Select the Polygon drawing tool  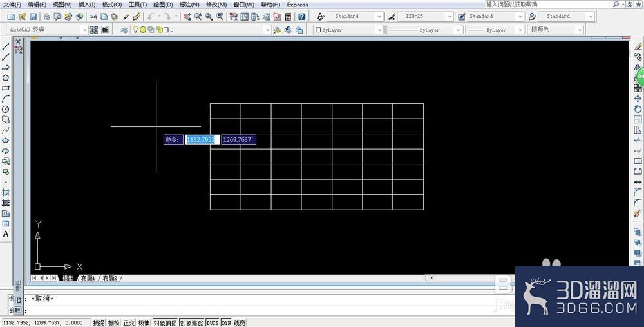coord(6,78)
